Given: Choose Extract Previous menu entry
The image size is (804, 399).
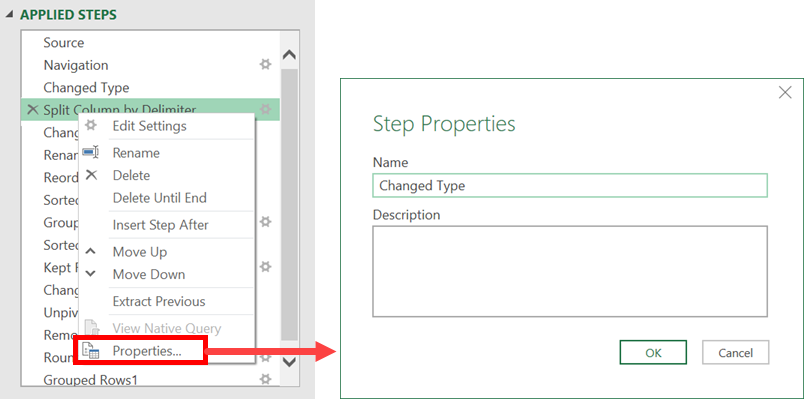Looking at the screenshot, I should (x=159, y=302).
